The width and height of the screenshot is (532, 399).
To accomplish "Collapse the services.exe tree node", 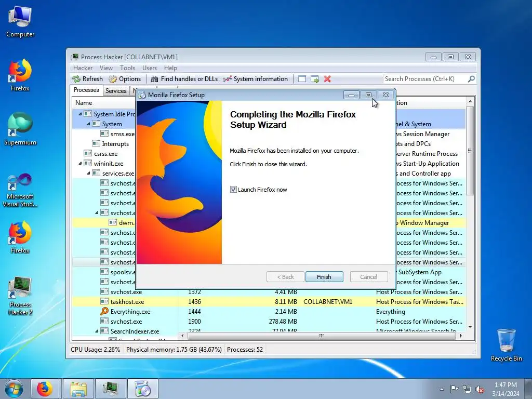I will [88, 174].
